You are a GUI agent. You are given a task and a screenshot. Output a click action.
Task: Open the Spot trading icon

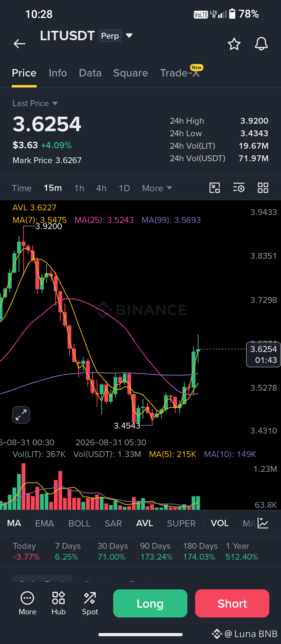[x=90, y=603]
